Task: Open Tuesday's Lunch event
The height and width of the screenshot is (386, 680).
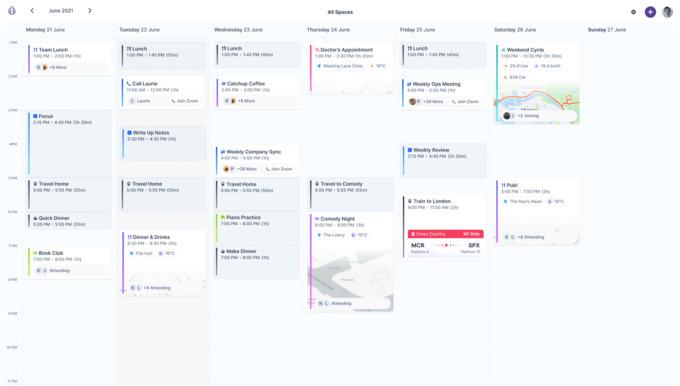Action: (163, 55)
